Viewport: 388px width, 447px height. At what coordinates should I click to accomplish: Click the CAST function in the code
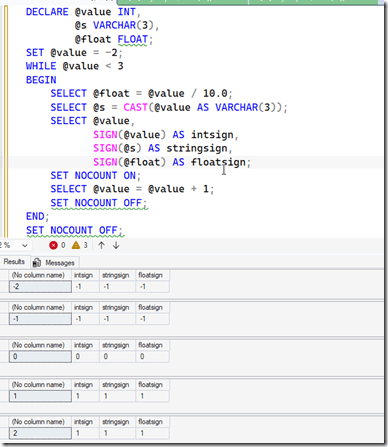click(135, 107)
